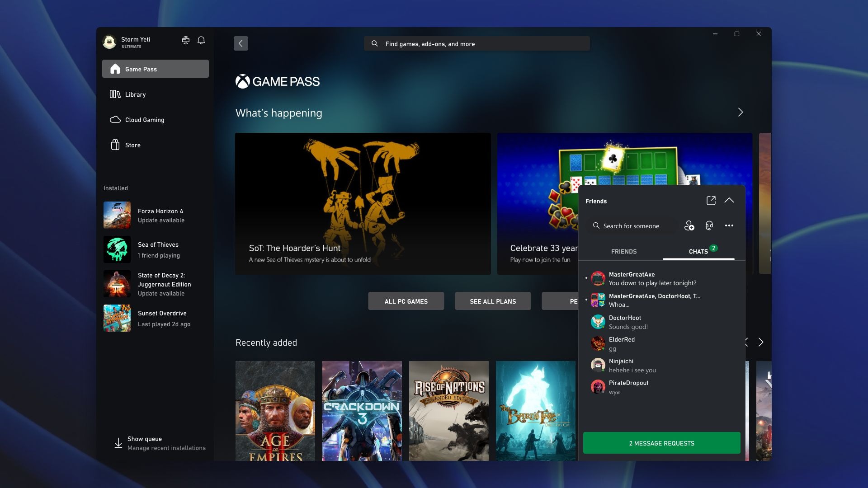Screen dimensions: 868x488
Task: Select Crackdown 3 game thumbnail
Action: (362, 411)
